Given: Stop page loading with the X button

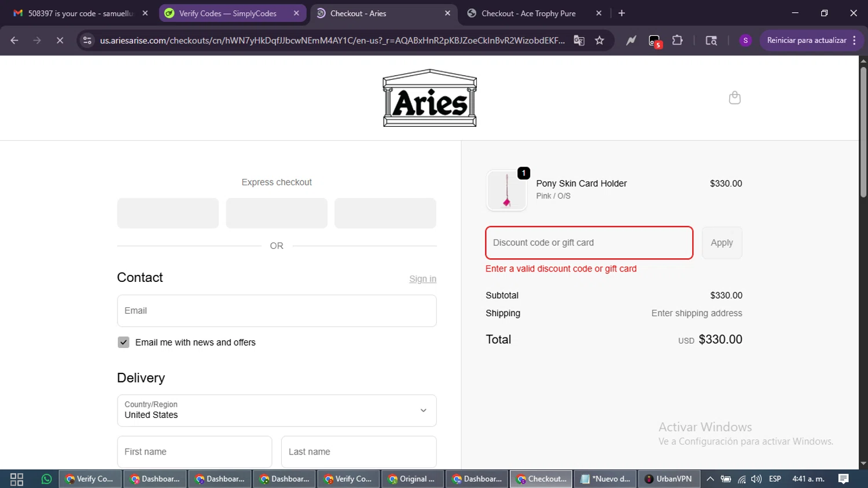Looking at the screenshot, I should (60, 40).
